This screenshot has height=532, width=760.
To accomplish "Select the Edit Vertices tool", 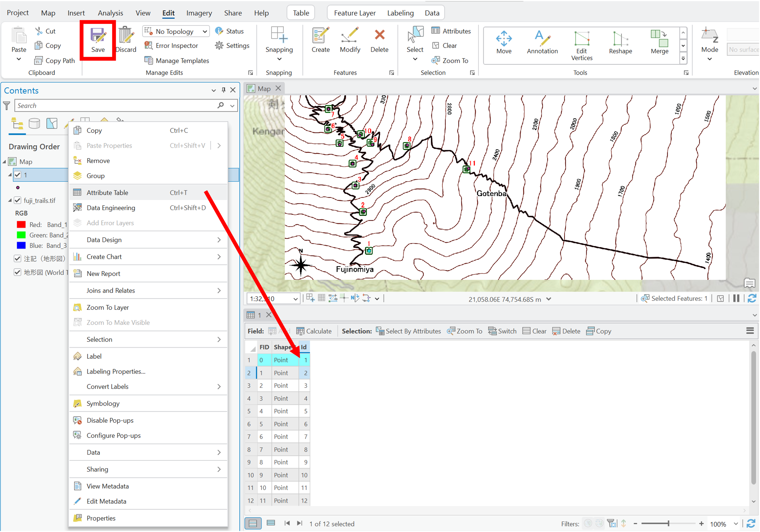I will point(582,46).
